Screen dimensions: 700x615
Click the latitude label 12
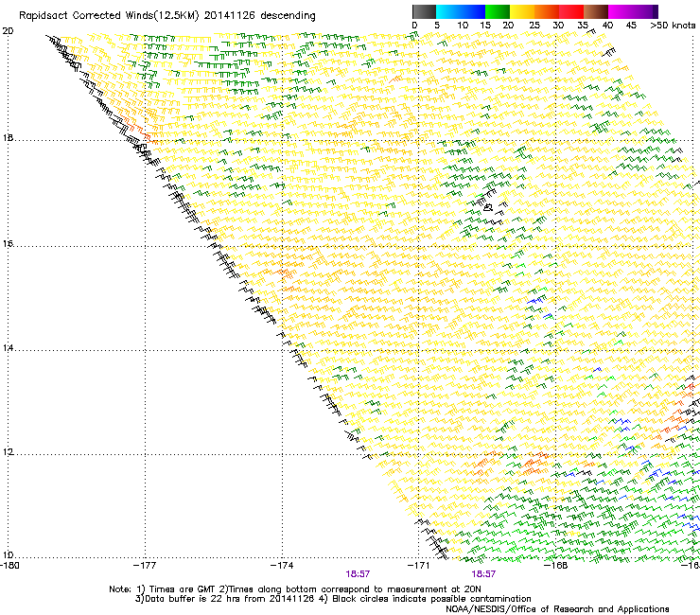pos(8,452)
